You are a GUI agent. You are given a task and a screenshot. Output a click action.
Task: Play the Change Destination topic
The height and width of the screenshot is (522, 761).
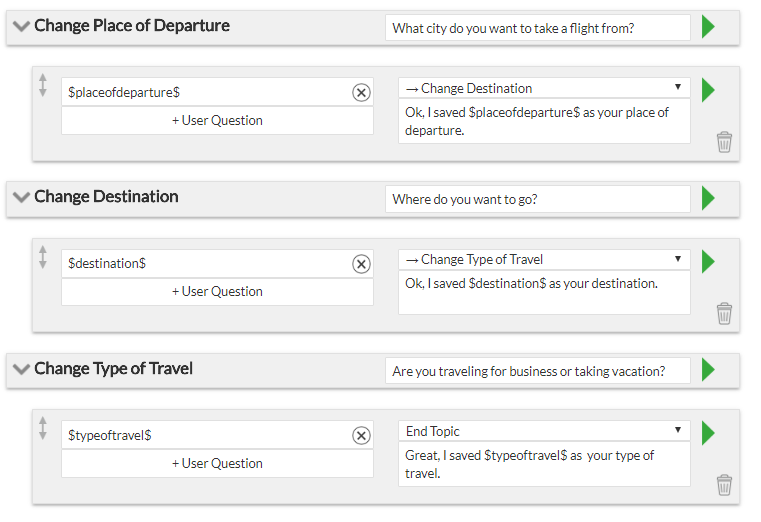click(x=708, y=198)
